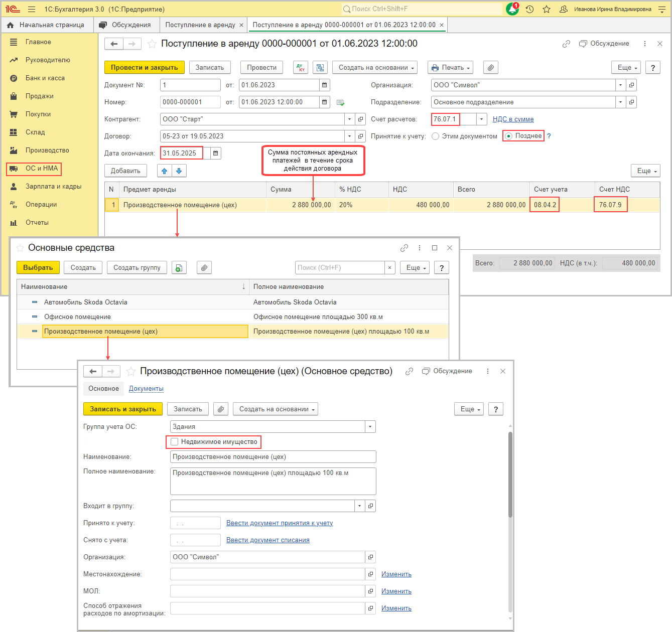Clear search with x in Основные средства
Image resolution: width=672 pixels, height=632 pixels.
coord(390,268)
